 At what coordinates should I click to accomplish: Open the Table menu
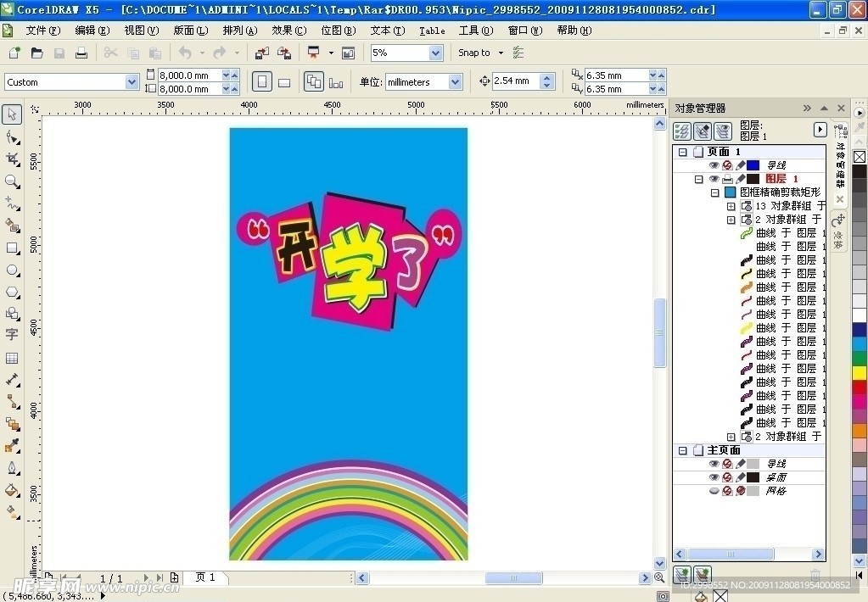pyautogui.click(x=433, y=31)
